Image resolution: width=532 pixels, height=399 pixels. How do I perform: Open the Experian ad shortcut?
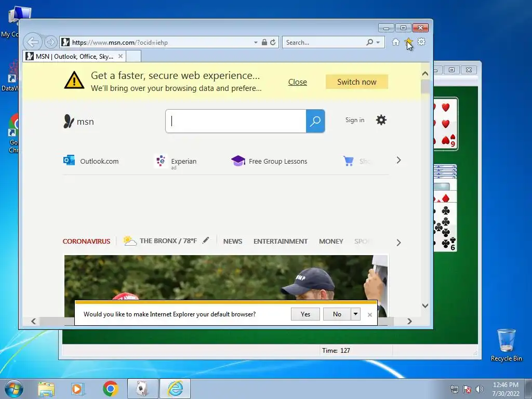[x=175, y=161]
